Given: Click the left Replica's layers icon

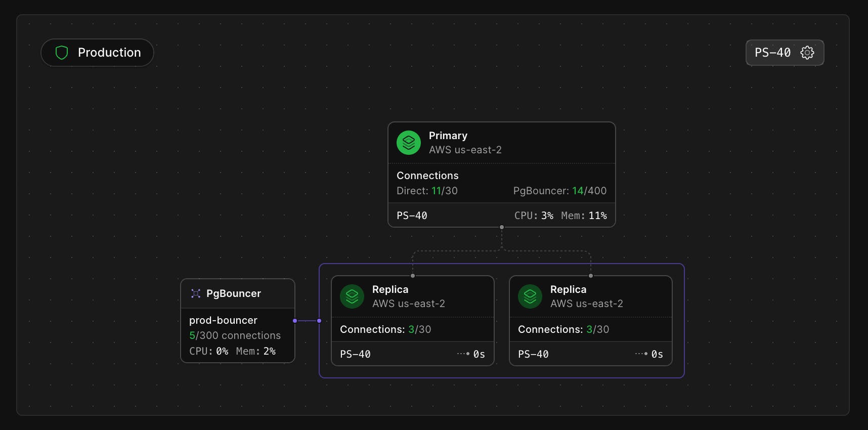Looking at the screenshot, I should point(352,296).
